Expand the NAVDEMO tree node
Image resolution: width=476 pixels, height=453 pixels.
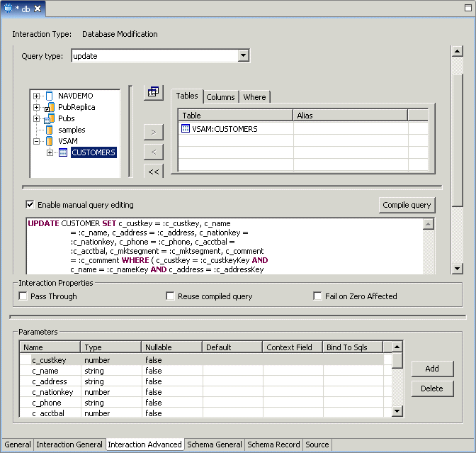point(36,96)
